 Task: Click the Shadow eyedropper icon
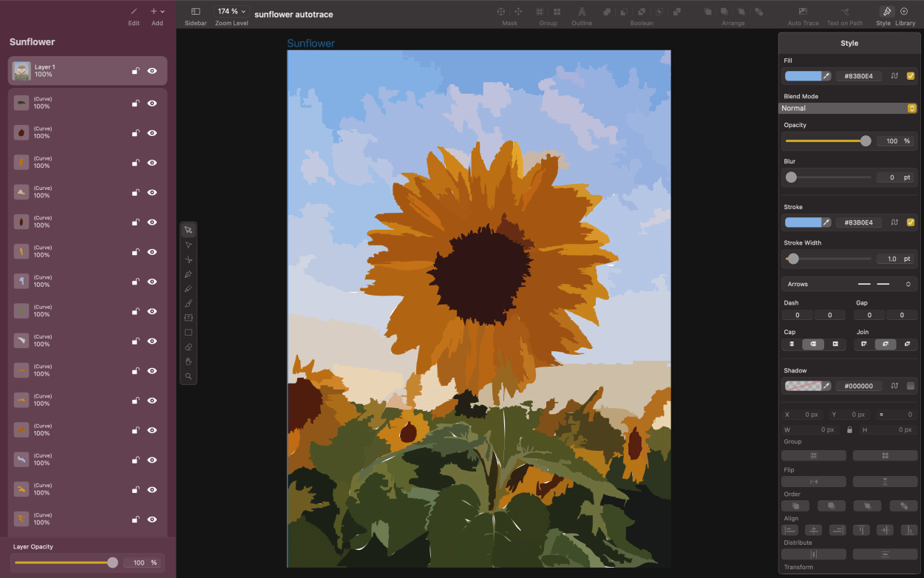[x=827, y=386]
